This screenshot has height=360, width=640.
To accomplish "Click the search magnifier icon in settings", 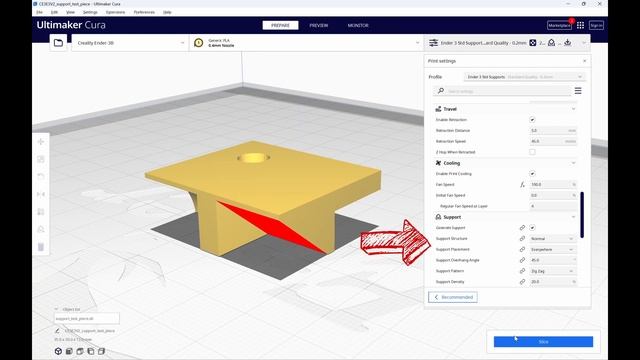I will tap(441, 91).
